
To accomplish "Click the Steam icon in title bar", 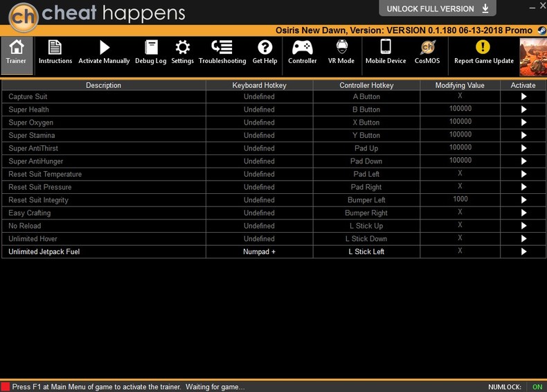I will click(x=542, y=30).
